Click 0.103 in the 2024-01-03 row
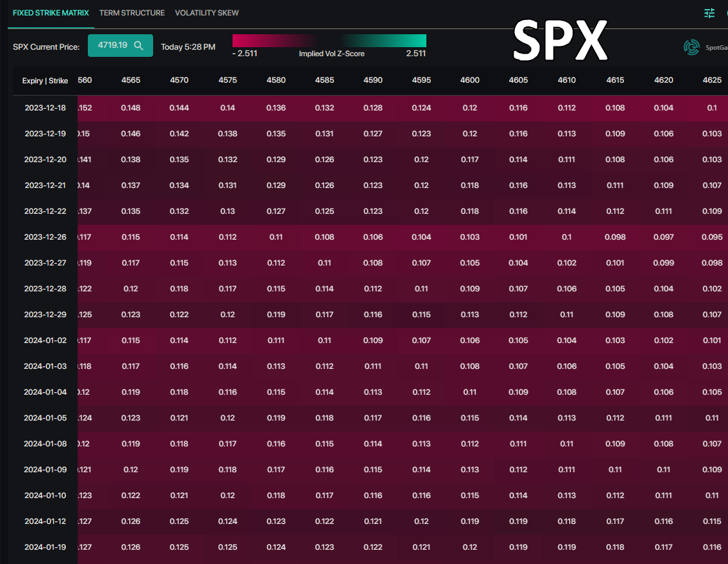 tap(712, 366)
